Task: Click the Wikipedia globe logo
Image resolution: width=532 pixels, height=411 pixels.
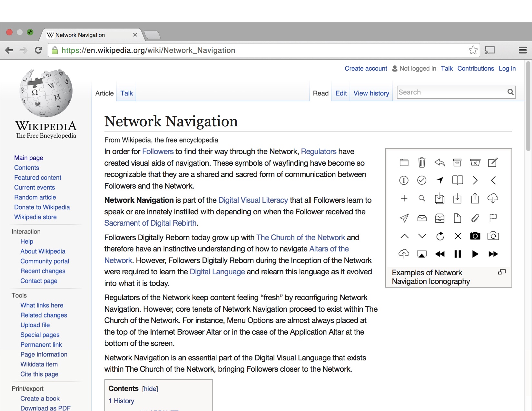Action: [x=46, y=93]
